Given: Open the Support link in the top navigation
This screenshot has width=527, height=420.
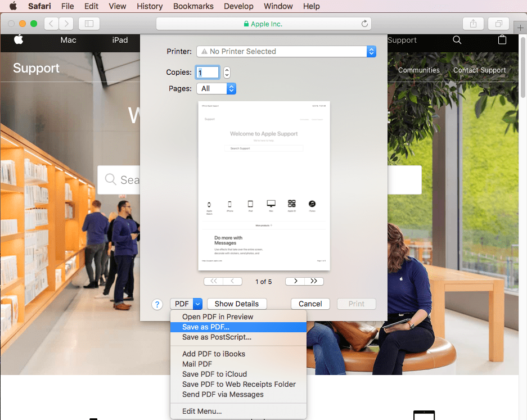Looking at the screenshot, I should pos(402,40).
